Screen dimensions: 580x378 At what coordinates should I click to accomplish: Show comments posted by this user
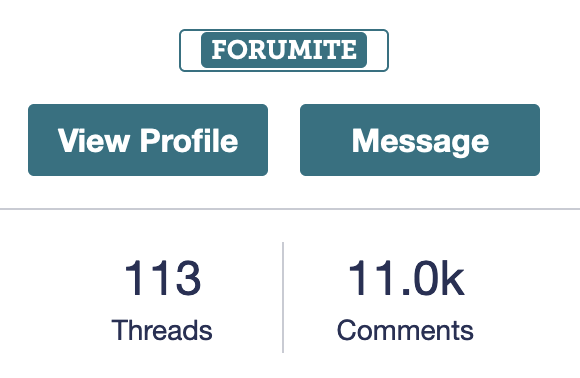point(405,298)
